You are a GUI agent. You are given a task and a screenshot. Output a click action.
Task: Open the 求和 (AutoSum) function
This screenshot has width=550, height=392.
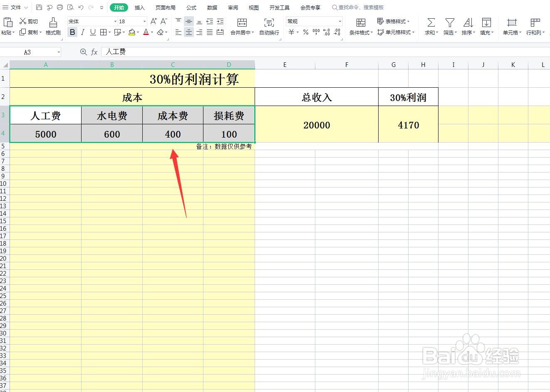click(x=431, y=27)
